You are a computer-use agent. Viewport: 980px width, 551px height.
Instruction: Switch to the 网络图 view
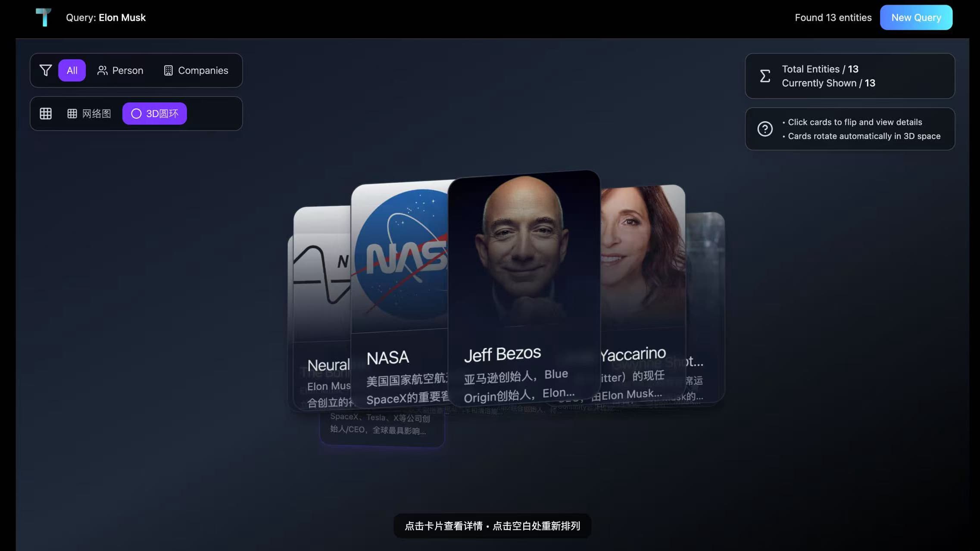point(89,113)
